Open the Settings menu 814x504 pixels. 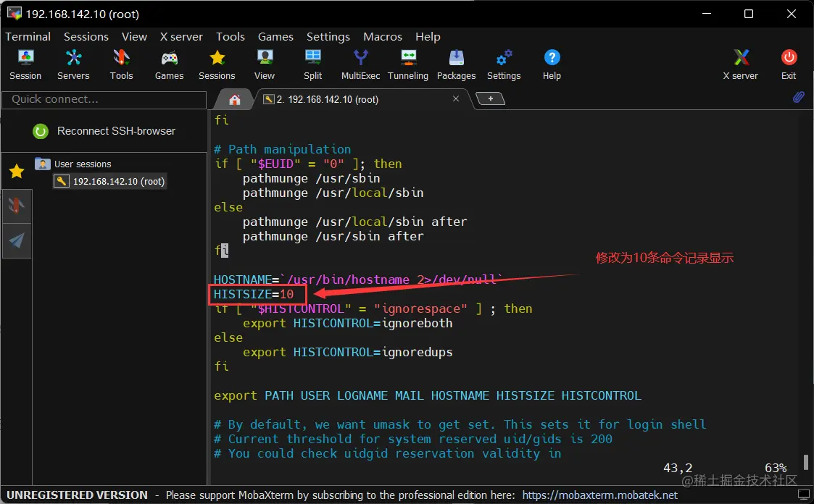coord(328,37)
